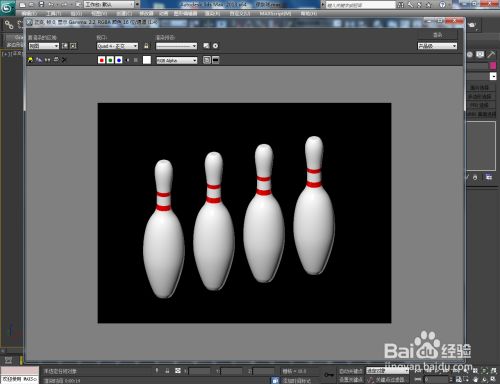Click the Y coordinate input field
Screen dimensions: 500x384
tap(231, 371)
